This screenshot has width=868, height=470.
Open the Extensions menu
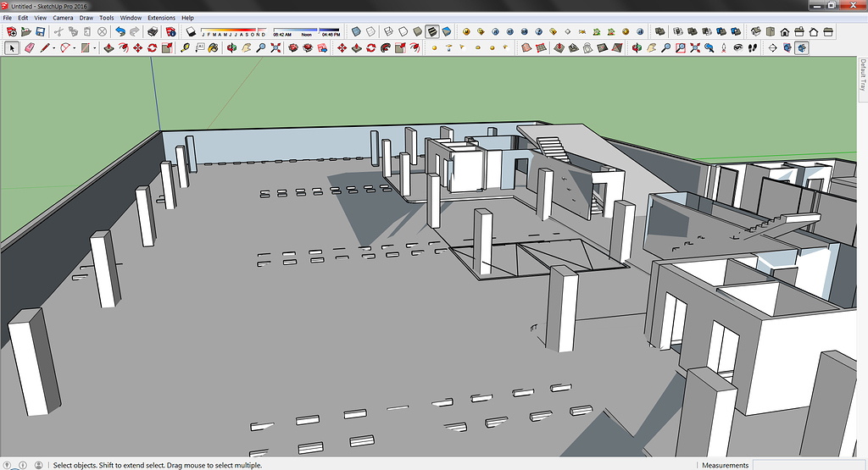pos(161,17)
